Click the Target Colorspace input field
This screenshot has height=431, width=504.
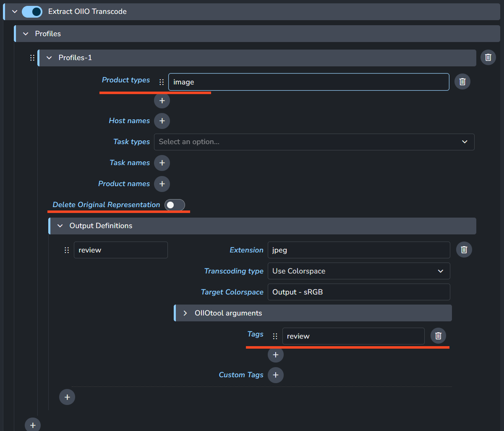pyautogui.click(x=358, y=292)
